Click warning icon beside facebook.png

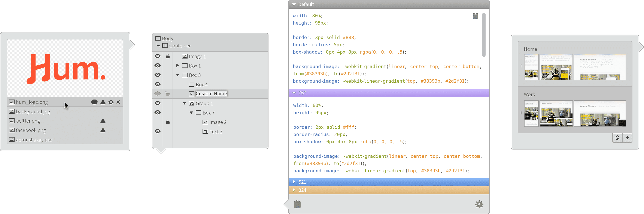(103, 130)
